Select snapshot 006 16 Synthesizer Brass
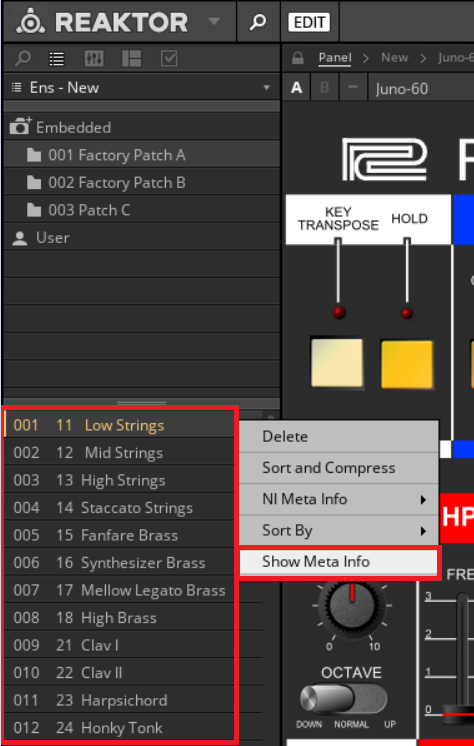 pyautogui.click(x=119, y=563)
